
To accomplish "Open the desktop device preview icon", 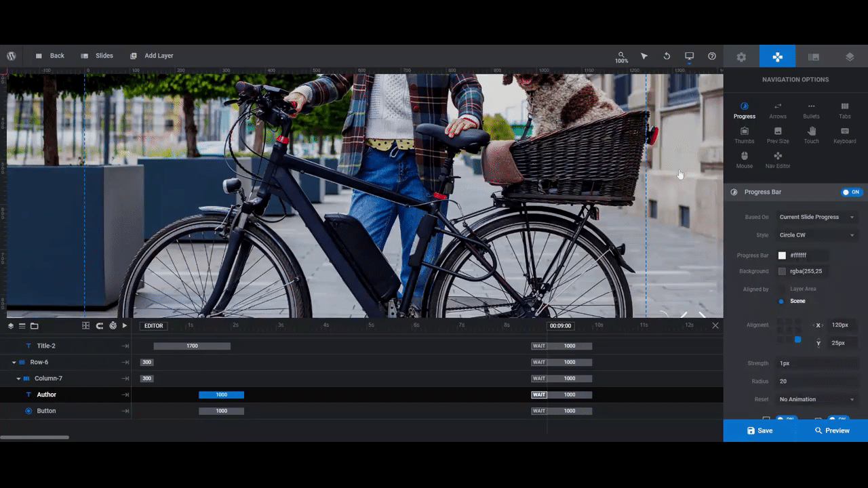I will tap(689, 56).
